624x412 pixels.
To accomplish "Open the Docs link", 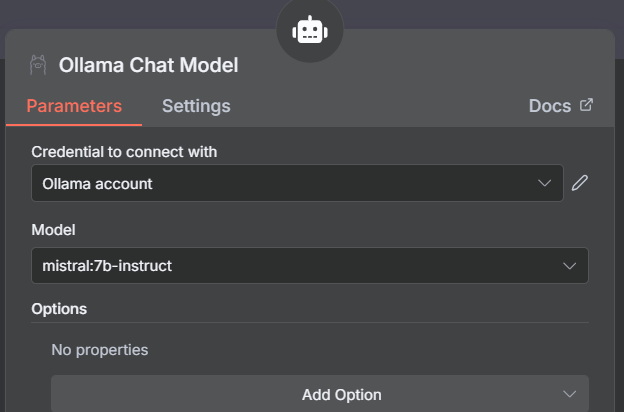I will (550, 106).
